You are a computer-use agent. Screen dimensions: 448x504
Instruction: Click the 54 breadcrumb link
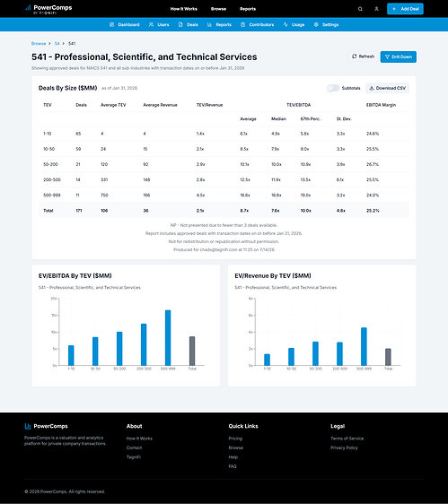[57, 43]
